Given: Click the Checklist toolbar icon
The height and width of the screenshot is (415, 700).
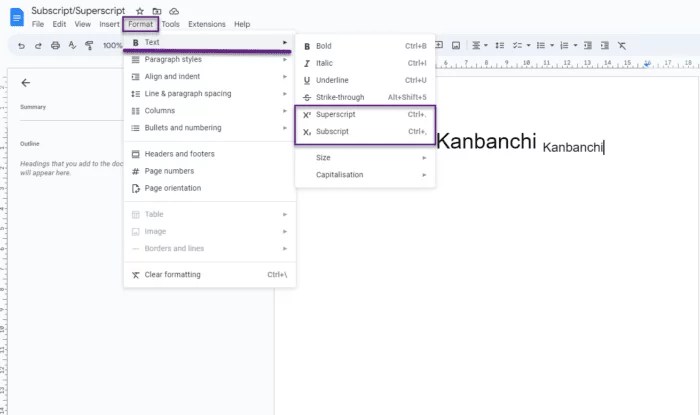Looking at the screenshot, I should tap(517, 46).
